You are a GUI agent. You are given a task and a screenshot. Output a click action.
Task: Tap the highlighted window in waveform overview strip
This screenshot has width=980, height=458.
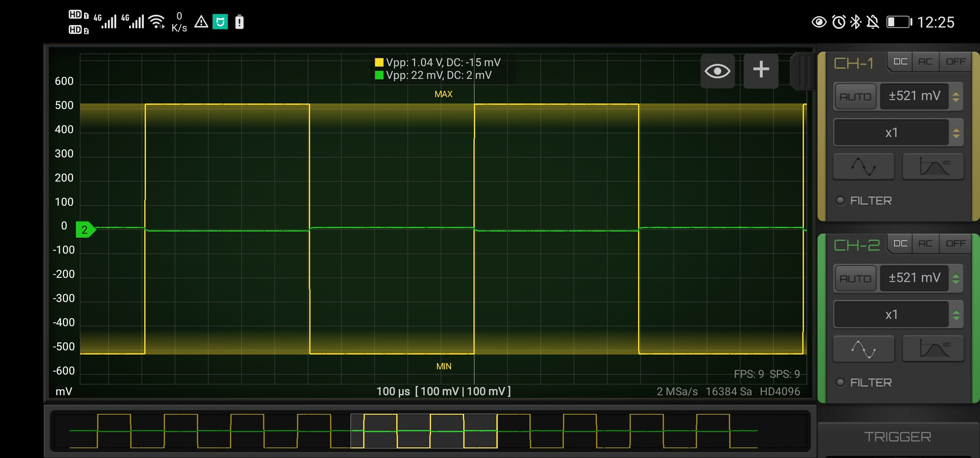424,431
